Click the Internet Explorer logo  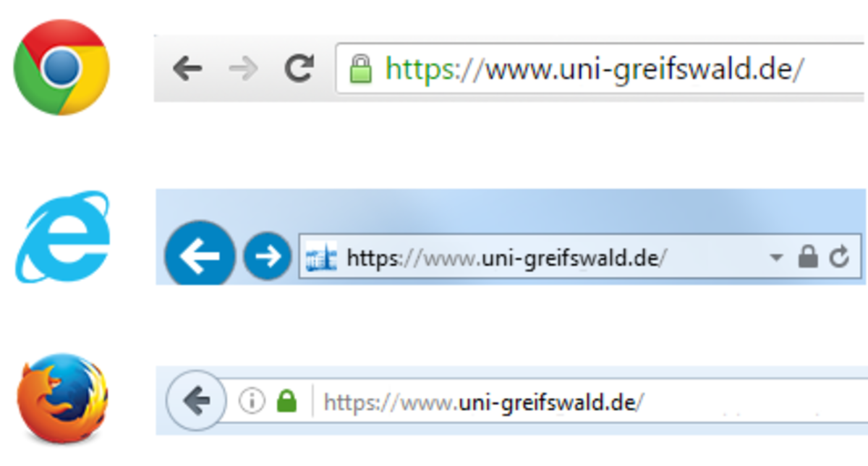click(61, 236)
